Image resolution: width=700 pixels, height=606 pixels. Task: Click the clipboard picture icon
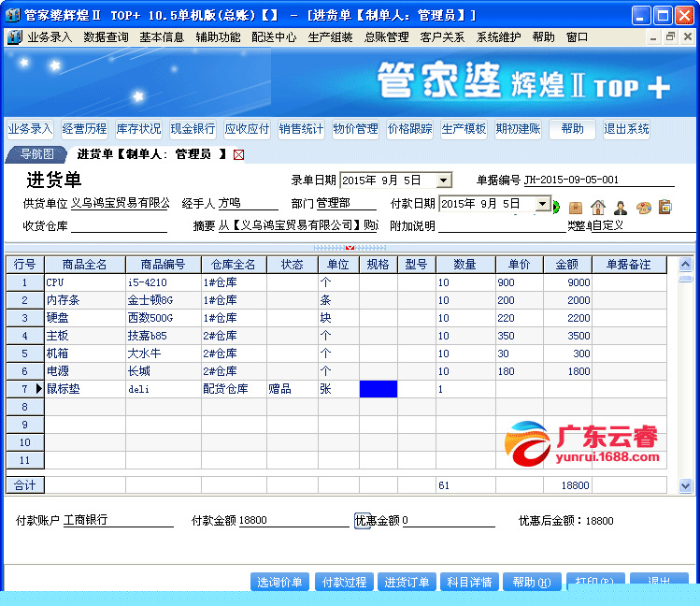point(665,207)
